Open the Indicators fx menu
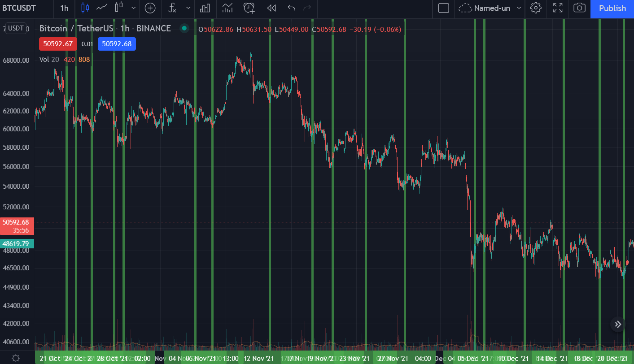Viewport: 634px width, 364px height. click(x=172, y=8)
